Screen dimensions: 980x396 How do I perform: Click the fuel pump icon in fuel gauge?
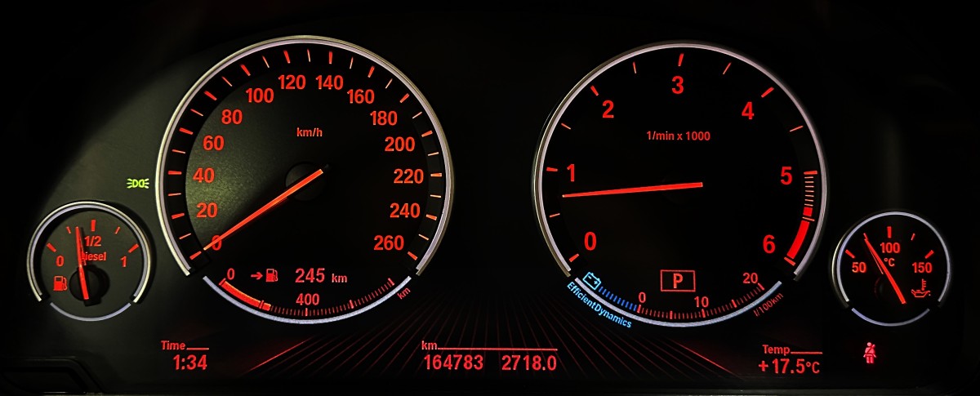[x=60, y=283]
